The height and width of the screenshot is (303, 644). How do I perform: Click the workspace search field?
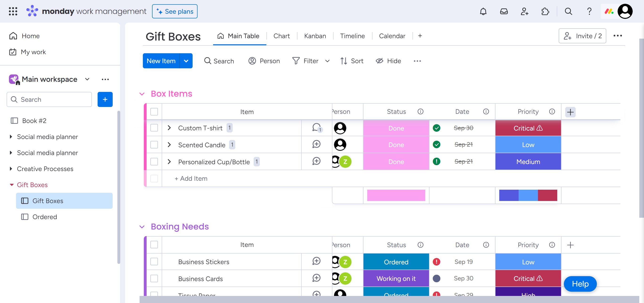(49, 99)
